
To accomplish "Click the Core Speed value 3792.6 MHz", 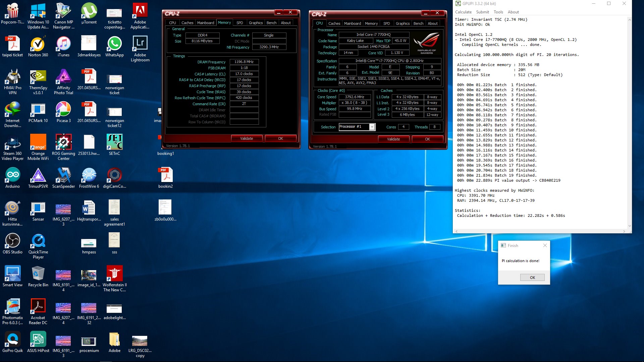I will [x=355, y=97].
